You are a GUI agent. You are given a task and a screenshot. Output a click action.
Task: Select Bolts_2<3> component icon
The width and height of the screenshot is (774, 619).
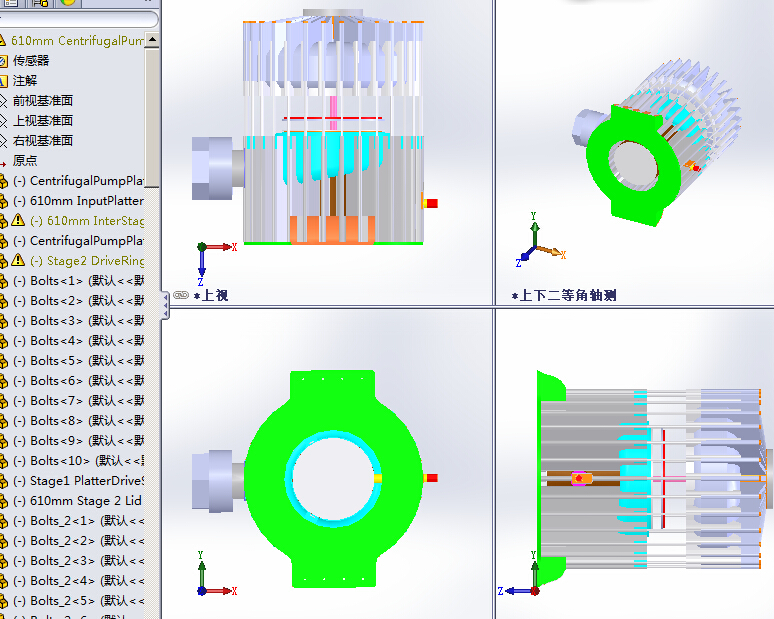click(x=3, y=561)
